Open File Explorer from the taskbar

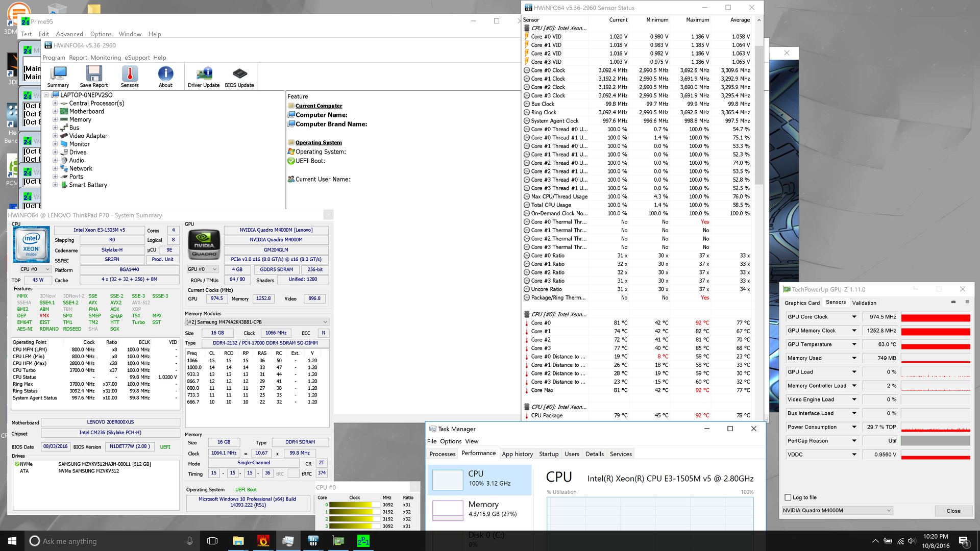238,541
